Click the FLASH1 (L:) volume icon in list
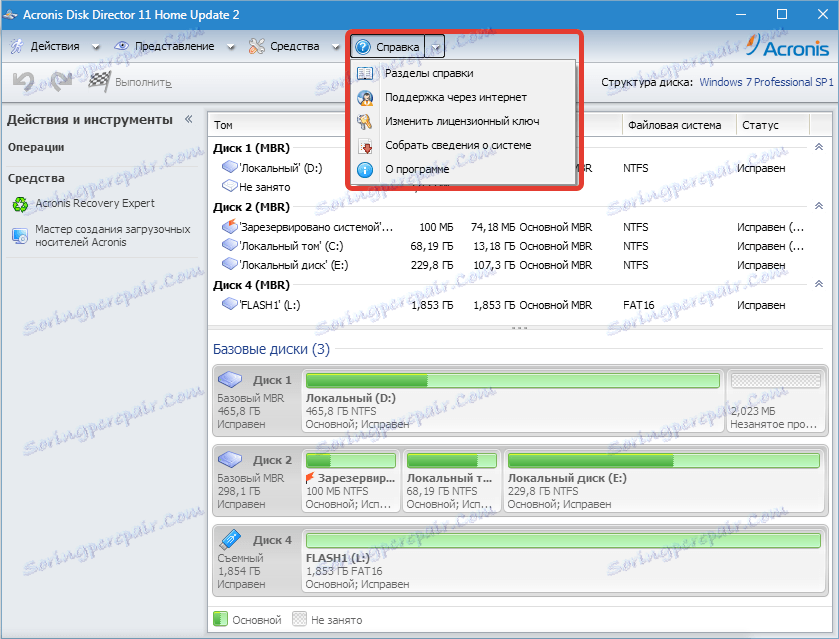This screenshot has width=839, height=639. (230, 304)
